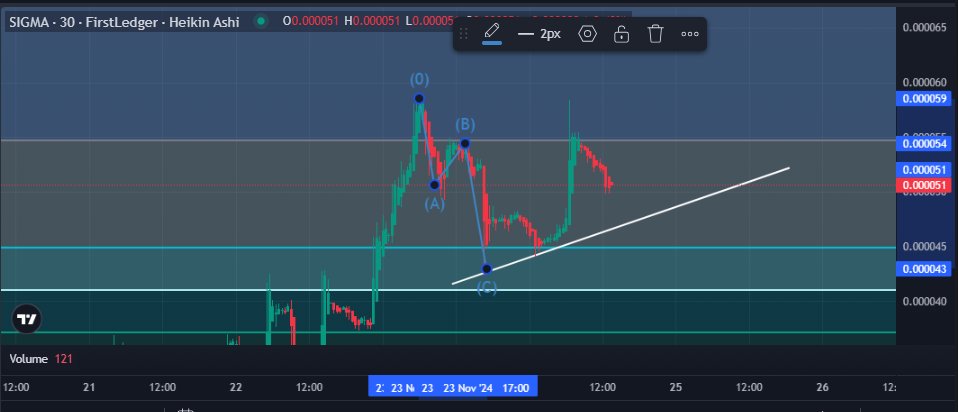Select the (A) wave anchor point
Viewport: 958px width, 412px height.
pos(434,185)
